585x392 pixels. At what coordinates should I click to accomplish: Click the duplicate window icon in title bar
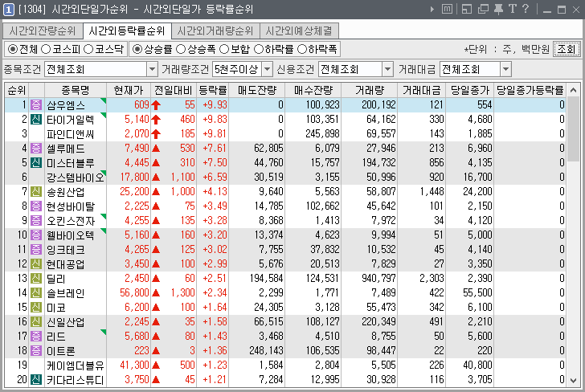(483, 9)
